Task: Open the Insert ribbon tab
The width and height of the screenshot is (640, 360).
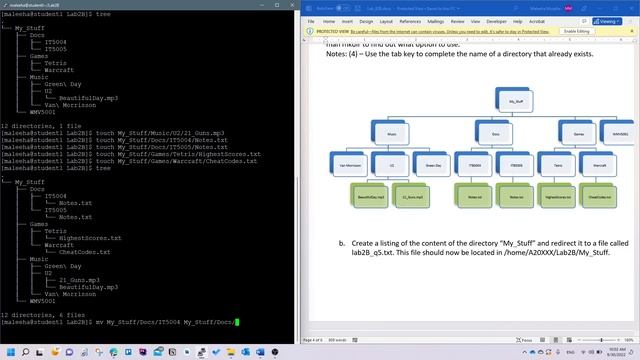Action: (347, 21)
